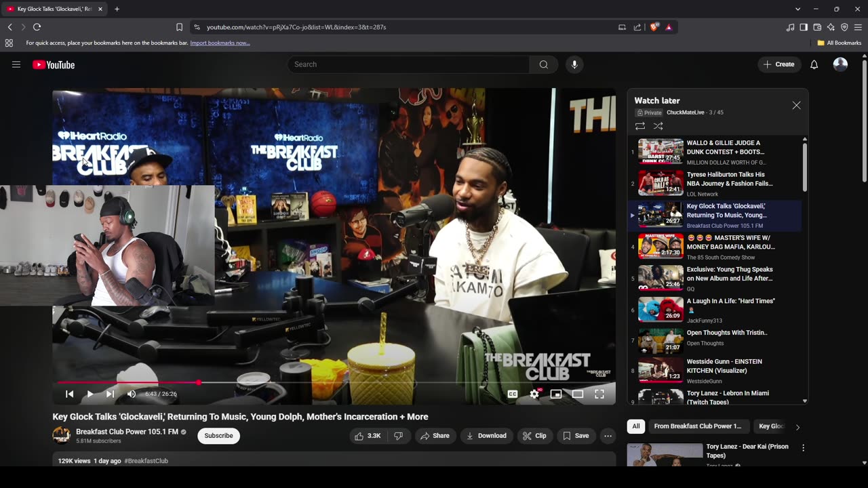Close the Watch later playlist panel
This screenshot has height=488, width=868.
click(796, 105)
